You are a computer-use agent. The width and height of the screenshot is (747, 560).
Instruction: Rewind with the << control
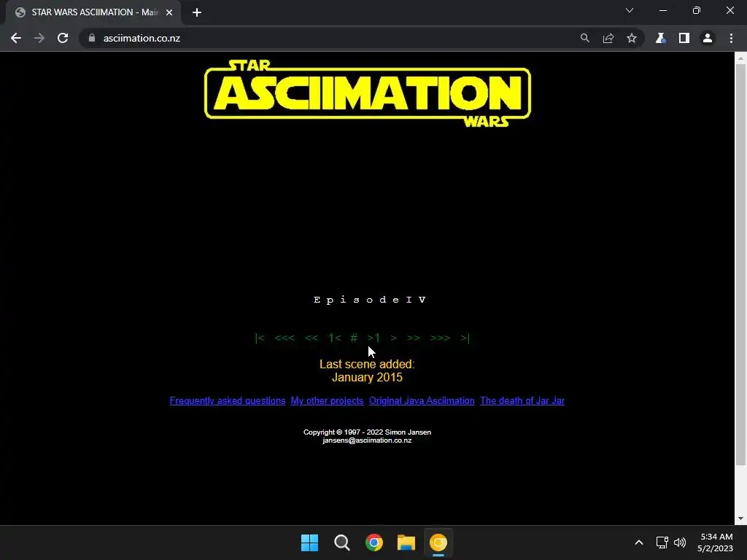coord(311,338)
